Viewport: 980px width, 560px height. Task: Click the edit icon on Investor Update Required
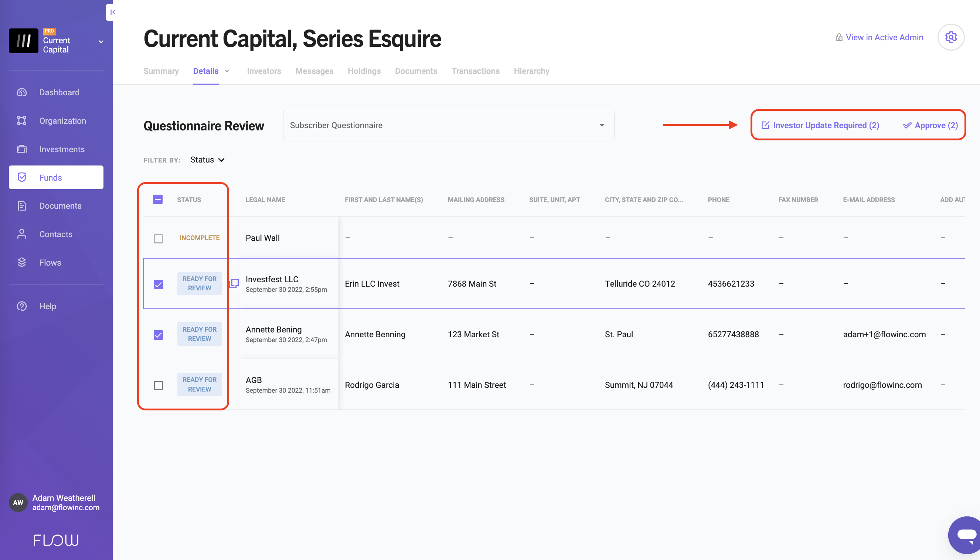[765, 125]
